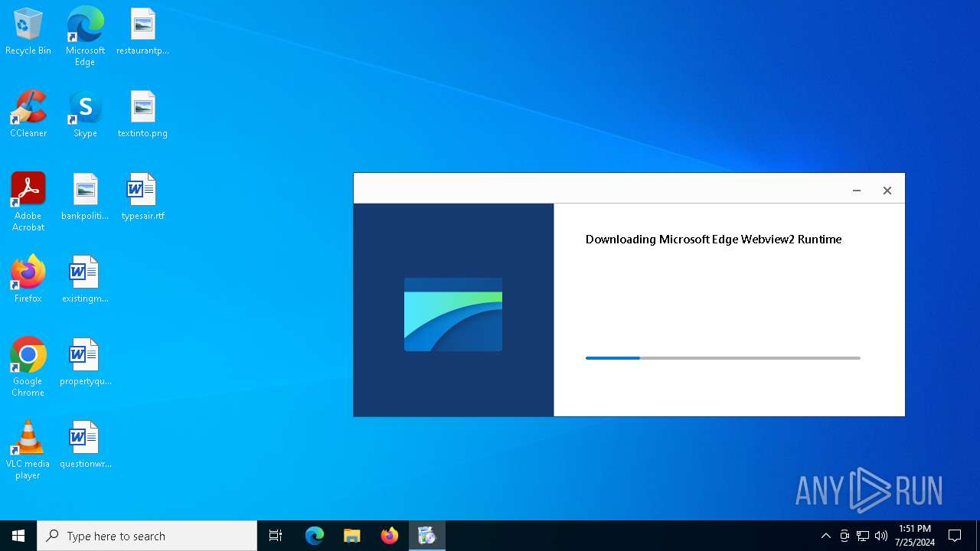This screenshot has height=551, width=980.
Task: Open the clock showing 1:51 PM
Action: [916, 536]
